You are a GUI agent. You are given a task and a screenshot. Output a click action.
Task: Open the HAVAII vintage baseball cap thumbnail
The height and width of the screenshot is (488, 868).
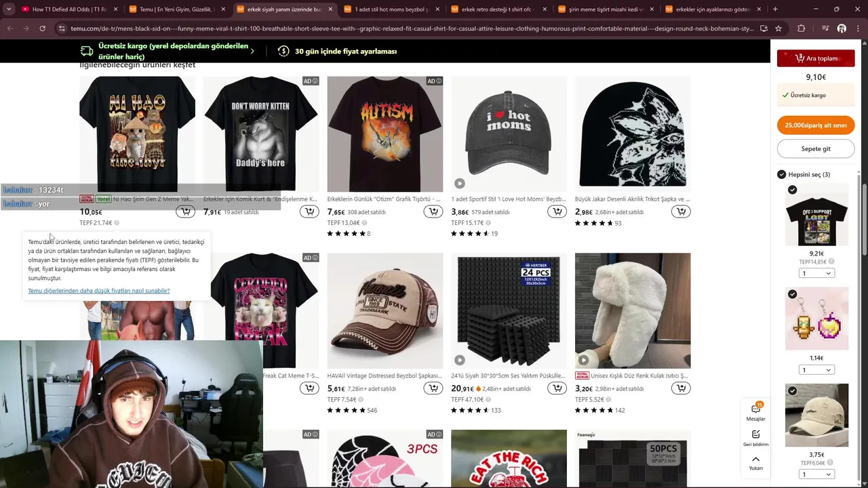click(x=384, y=310)
